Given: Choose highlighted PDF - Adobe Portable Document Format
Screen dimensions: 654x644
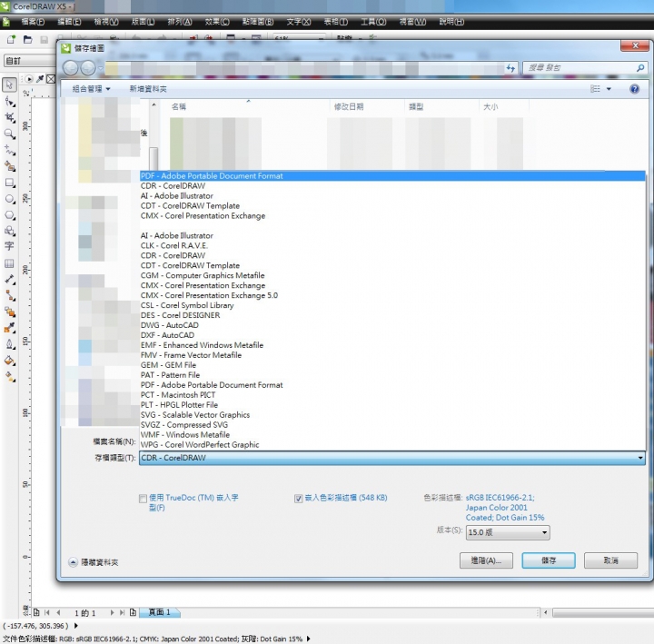Looking at the screenshot, I should click(392, 176).
